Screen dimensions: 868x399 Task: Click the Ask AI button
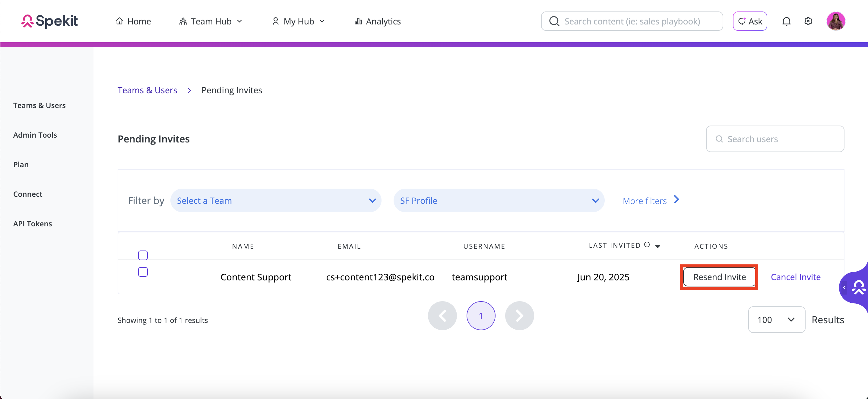pos(750,21)
